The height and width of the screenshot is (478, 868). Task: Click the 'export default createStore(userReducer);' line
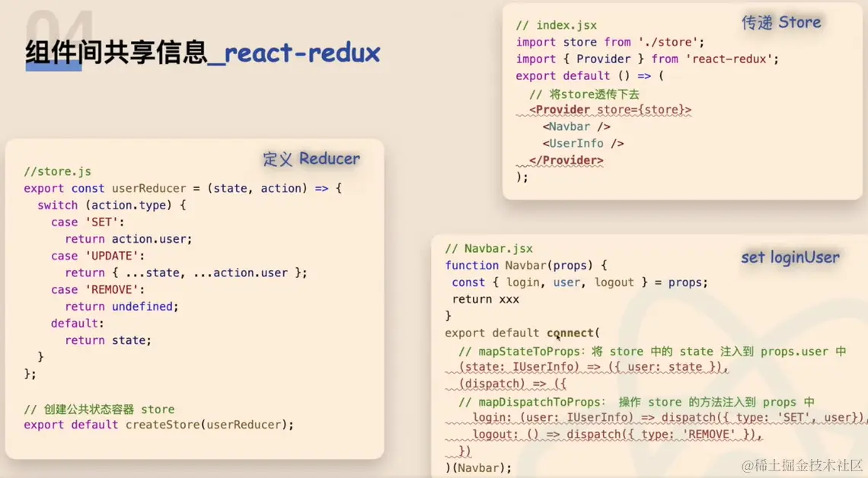(x=159, y=425)
